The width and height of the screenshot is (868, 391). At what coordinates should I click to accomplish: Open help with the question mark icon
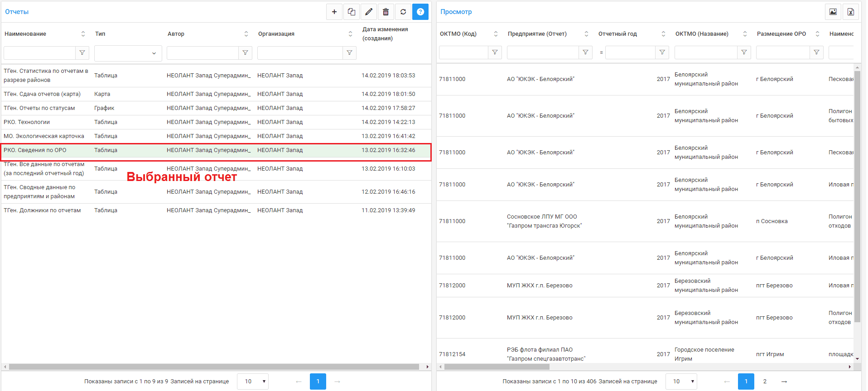click(x=420, y=12)
